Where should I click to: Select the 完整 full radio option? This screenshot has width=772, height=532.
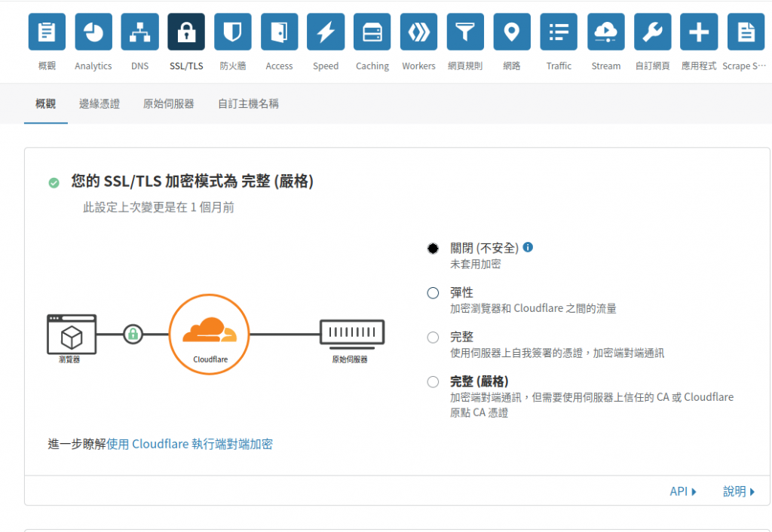(x=433, y=337)
